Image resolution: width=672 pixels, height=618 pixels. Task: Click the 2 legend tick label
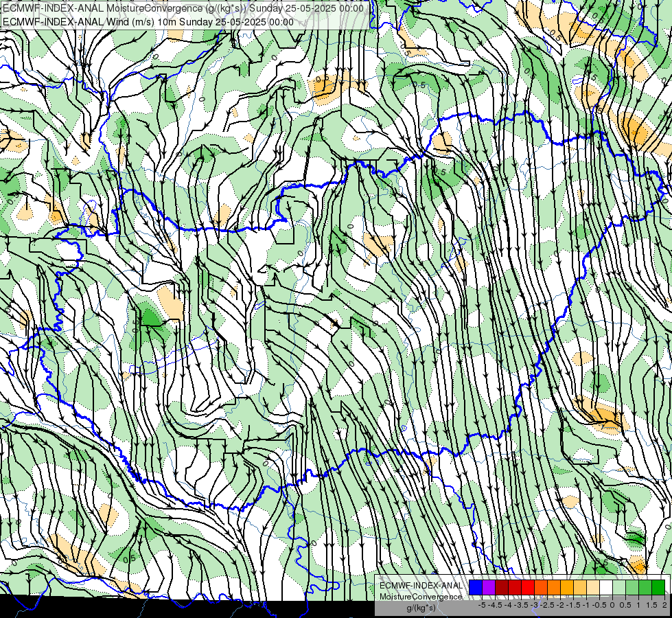click(x=664, y=605)
